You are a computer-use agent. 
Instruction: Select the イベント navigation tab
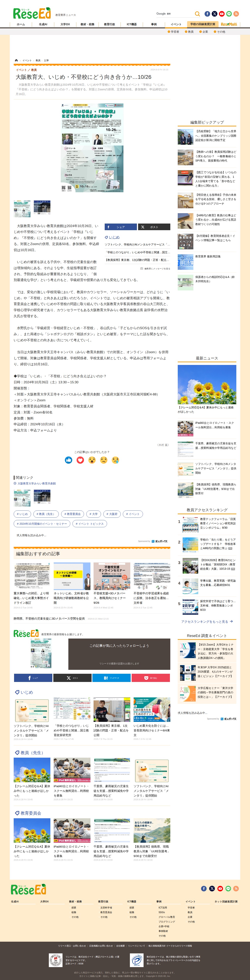[x=176, y=24]
